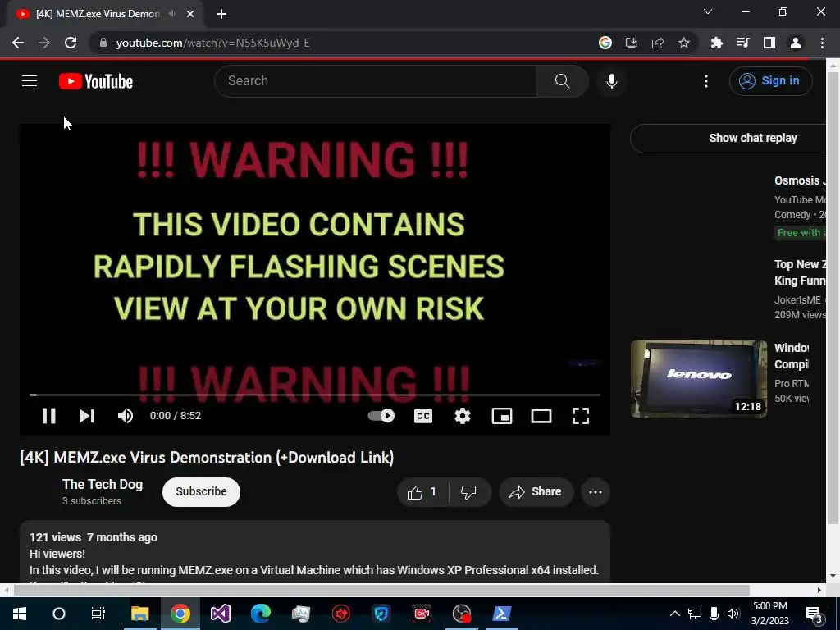Open media controls icon in toolbar
The height and width of the screenshot is (630, 840).
pyautogui.click(x=743, y=43)
